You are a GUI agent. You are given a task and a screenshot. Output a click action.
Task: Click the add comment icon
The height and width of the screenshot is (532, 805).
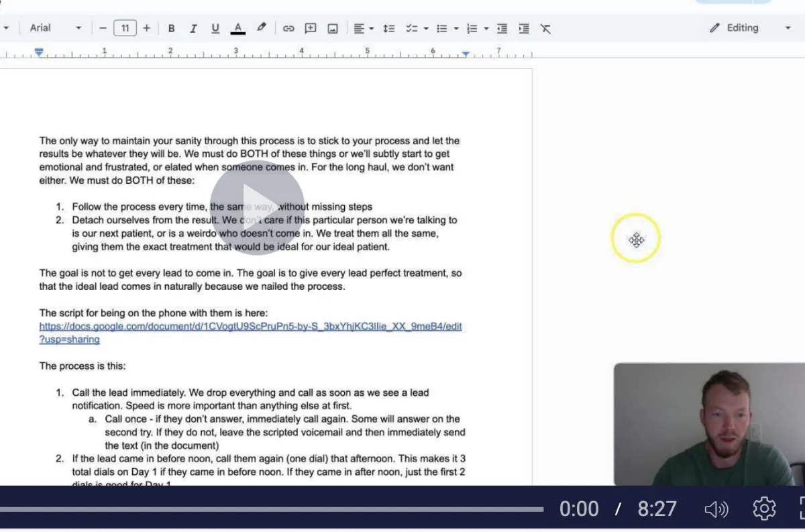tap(311, 28)
